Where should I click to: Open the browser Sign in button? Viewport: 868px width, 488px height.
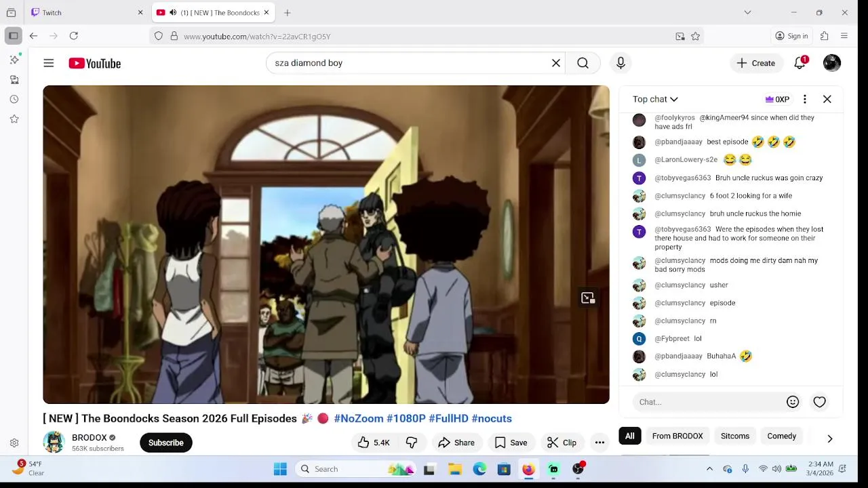tap(792, 36)
